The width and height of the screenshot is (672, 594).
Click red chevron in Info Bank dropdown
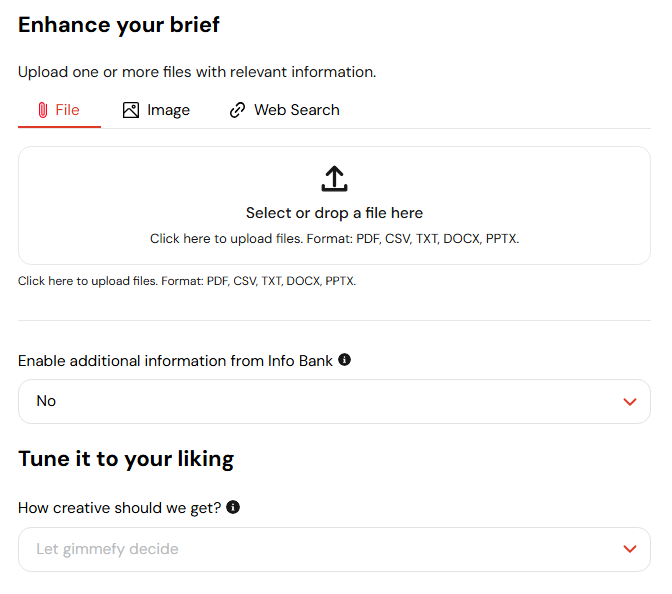tap(630, 402)
